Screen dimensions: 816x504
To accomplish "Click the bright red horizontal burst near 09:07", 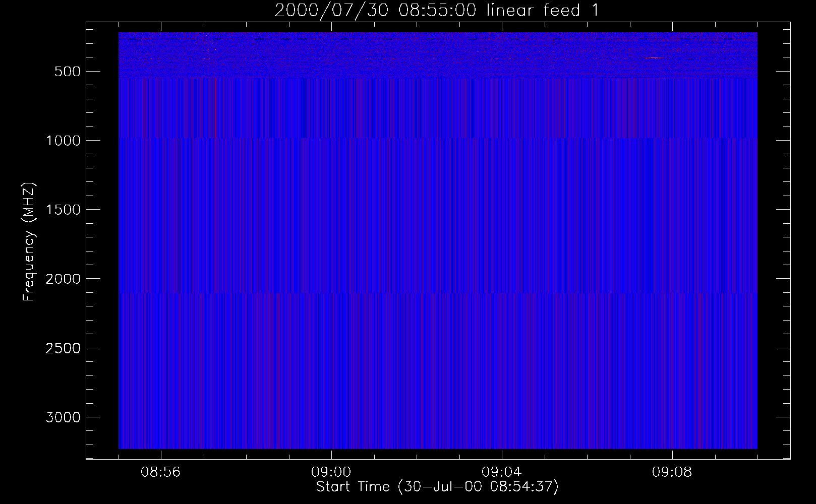I will tap(653, 57).
